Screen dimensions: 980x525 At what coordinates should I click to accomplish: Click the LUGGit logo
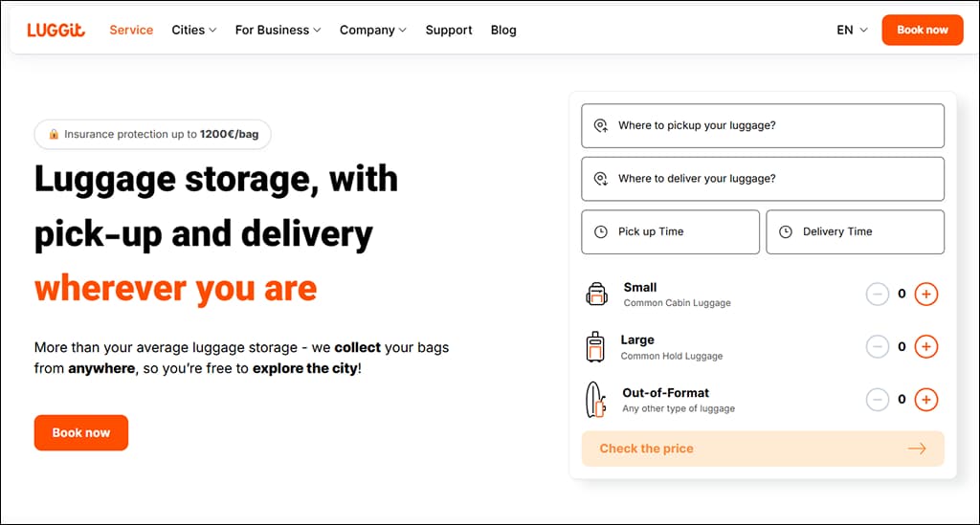[56, 30]
